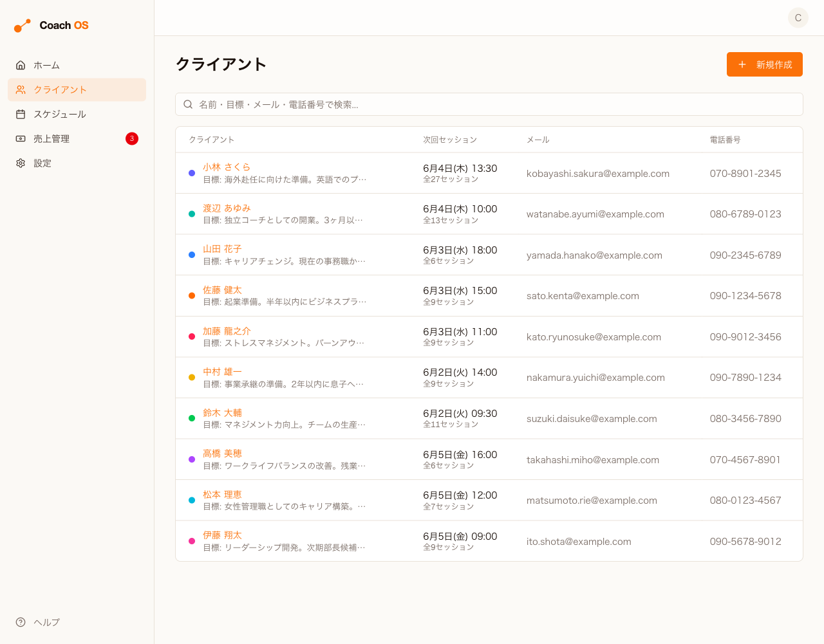The height and width of the screenshot is (644, 824).
Task: Click the メール column header
Action: coord(538,140)
